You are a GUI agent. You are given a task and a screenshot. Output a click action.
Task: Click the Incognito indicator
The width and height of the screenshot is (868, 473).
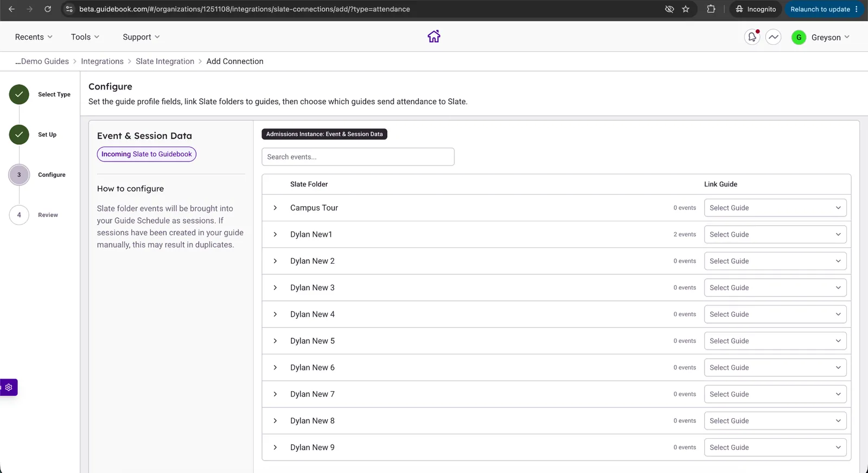[x=756, y=9]
